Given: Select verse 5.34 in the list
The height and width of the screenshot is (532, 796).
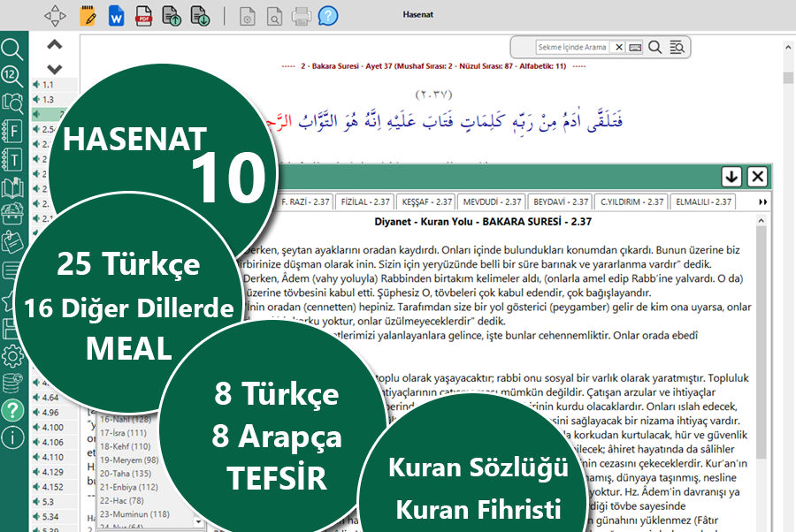Looking at the screenshot, I should pos(54,517).
